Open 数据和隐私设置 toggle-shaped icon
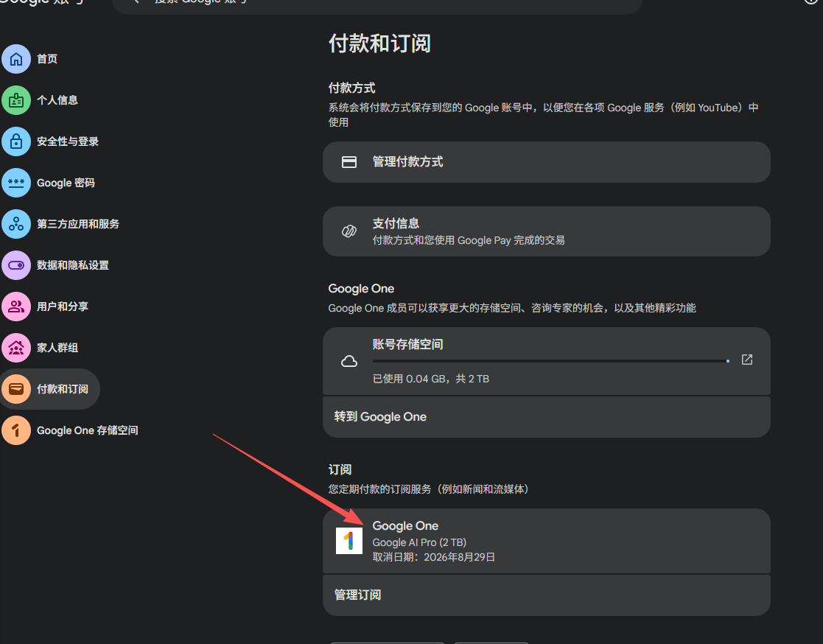Image resolution: width=823 pixels, height=644 pixels. pos(16,265)
